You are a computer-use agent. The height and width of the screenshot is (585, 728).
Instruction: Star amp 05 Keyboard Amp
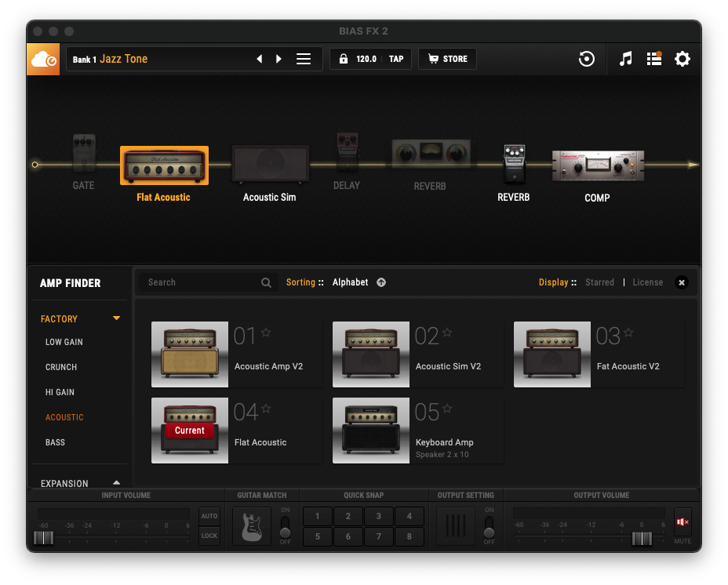pos(447,409)
